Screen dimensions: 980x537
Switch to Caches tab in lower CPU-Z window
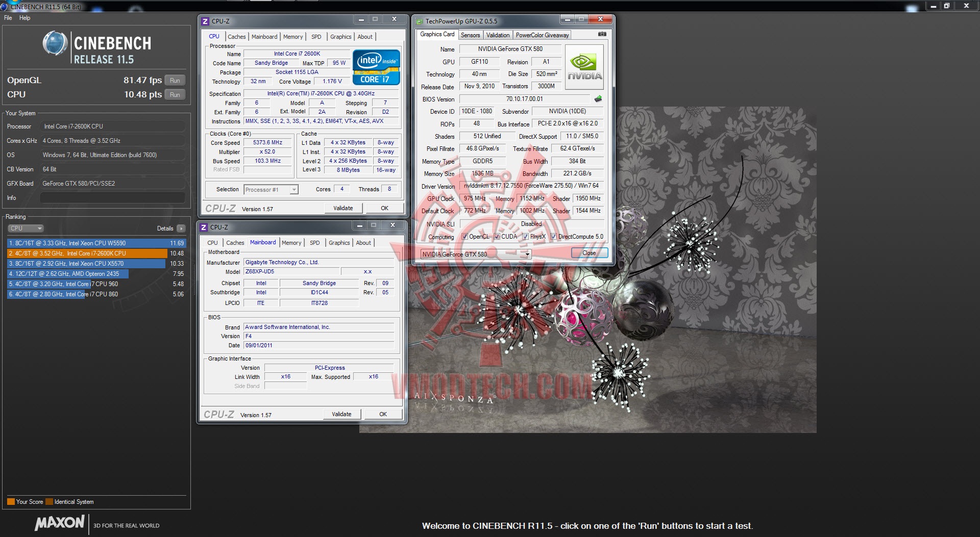235,243
